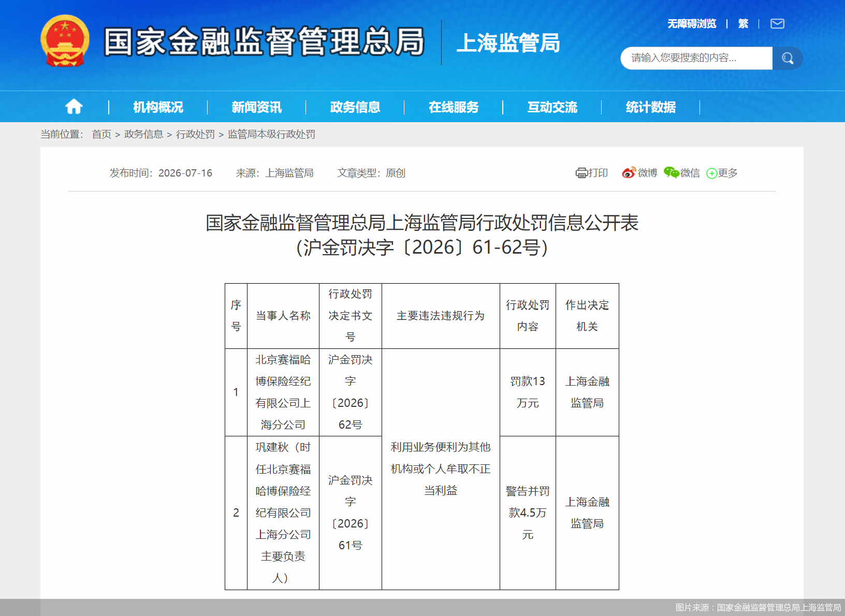
Task: Click the 利用业务便利 violation description cell
Action: (x=441, y=469)
